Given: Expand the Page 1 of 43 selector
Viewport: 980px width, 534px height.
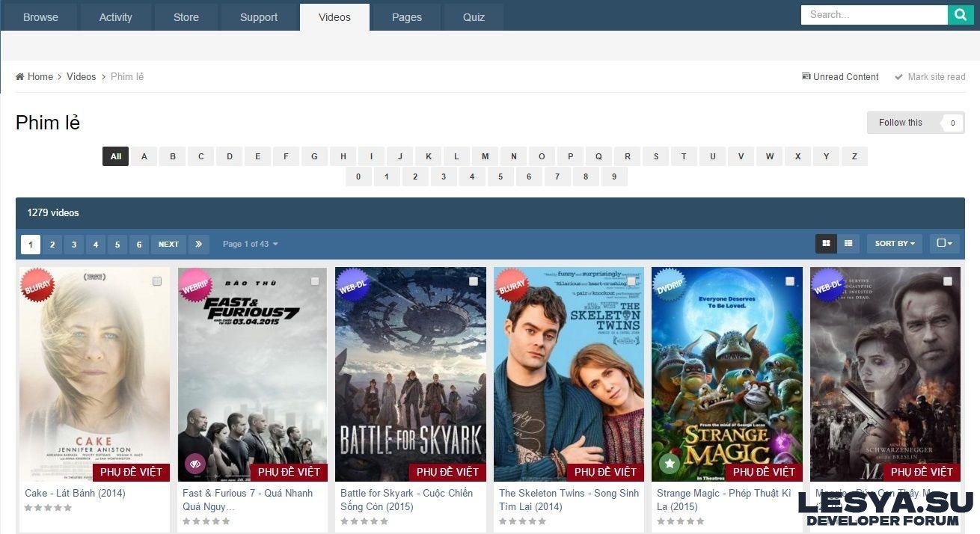Looking at the screenshot, I should pos(250,244).
